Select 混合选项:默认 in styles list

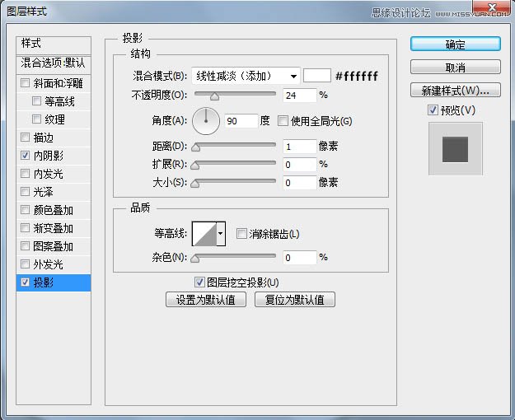(54, 63)
